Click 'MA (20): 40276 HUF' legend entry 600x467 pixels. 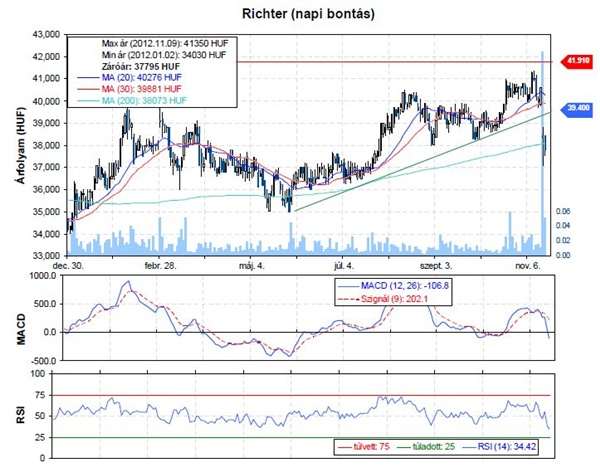click(142, 78)
